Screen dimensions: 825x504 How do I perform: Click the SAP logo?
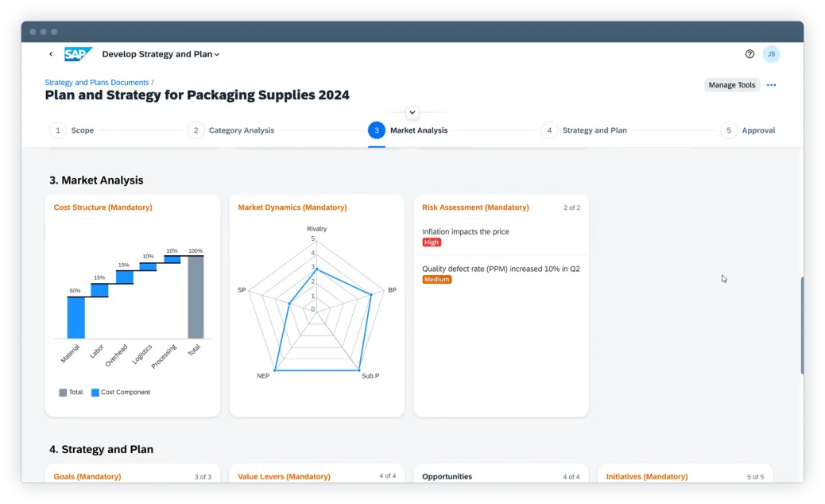78,54
